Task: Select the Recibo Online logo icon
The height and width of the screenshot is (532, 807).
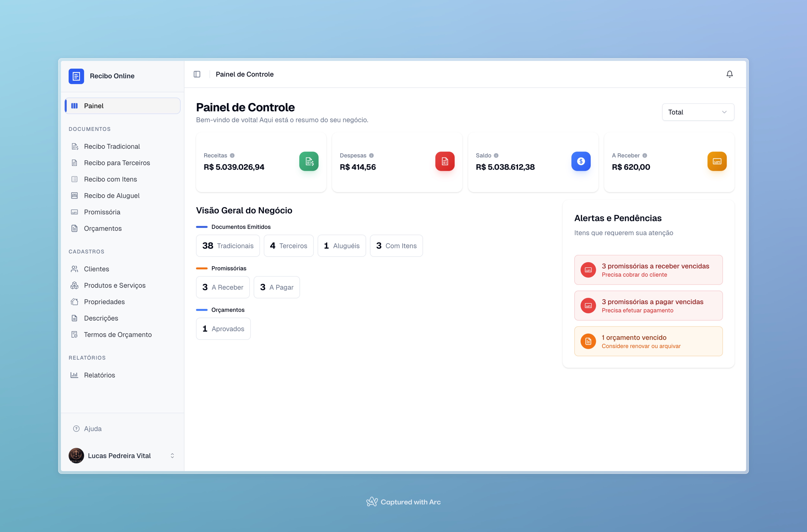Action: pyautogui.click(x=76, y=76)
